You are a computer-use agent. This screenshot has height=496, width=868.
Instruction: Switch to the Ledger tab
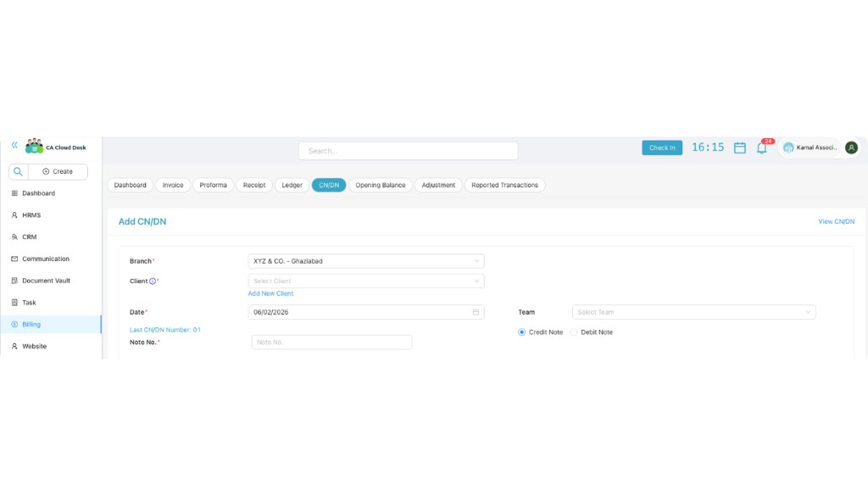pos(292,185)
